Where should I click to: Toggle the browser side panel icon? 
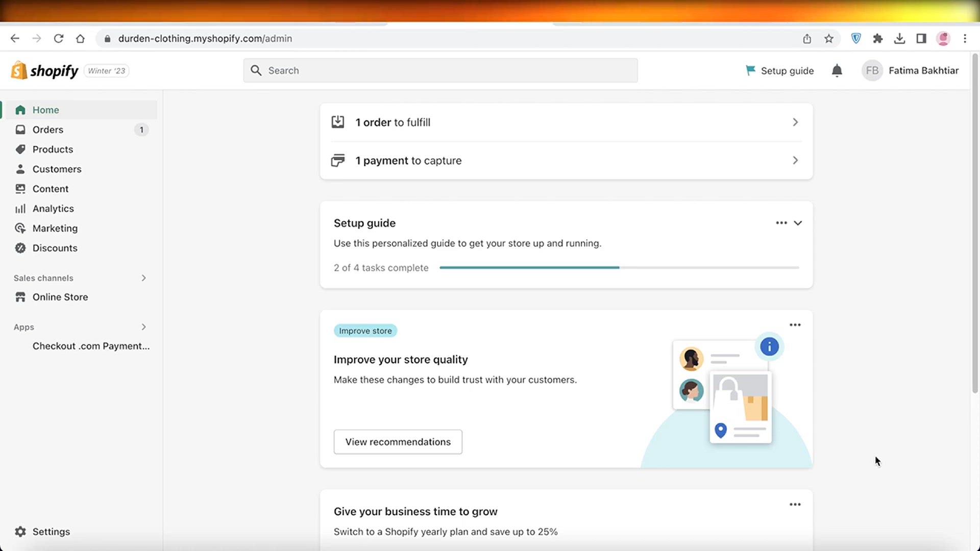click(921, 38)
